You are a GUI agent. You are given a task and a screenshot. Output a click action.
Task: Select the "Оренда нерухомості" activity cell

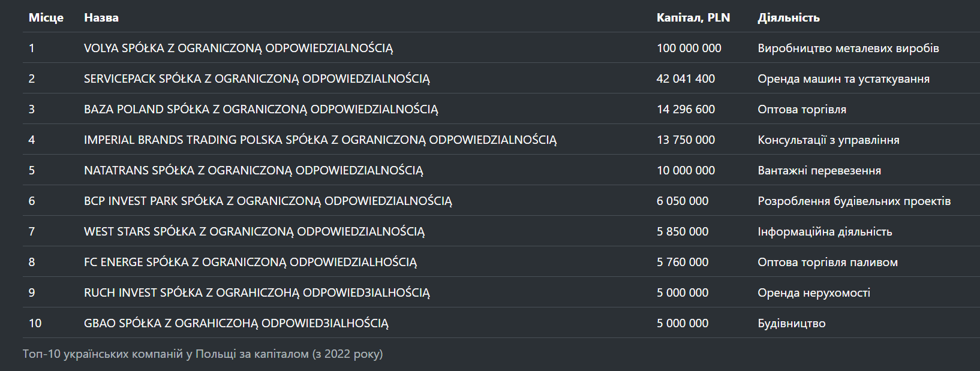(814, 292)
